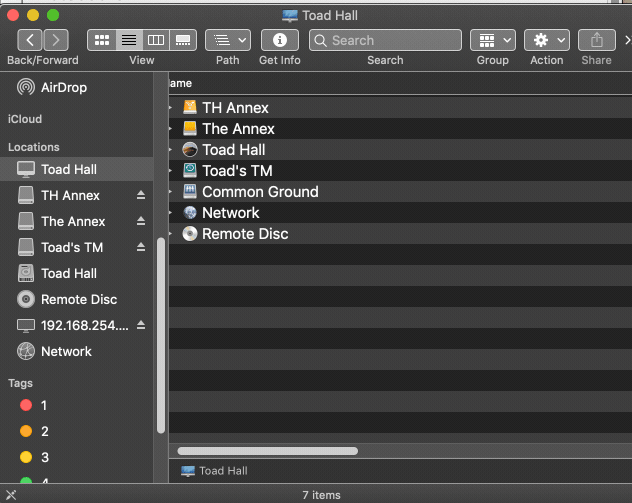Viewport: 632px width, 503px height.
Task: Select TH Annex volume in file list
Action: click(400, 108)
